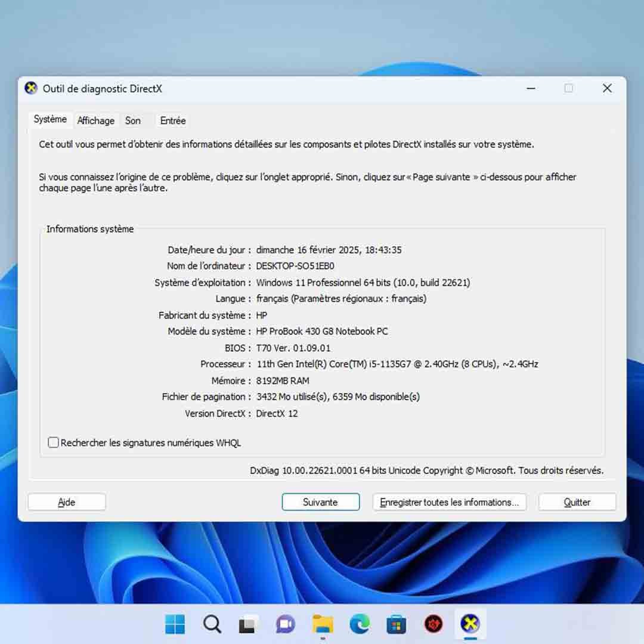The image size is (644, 644).
Task: Open the red round taskbar app
Action: pyautogui.click(x=434, y=624)
